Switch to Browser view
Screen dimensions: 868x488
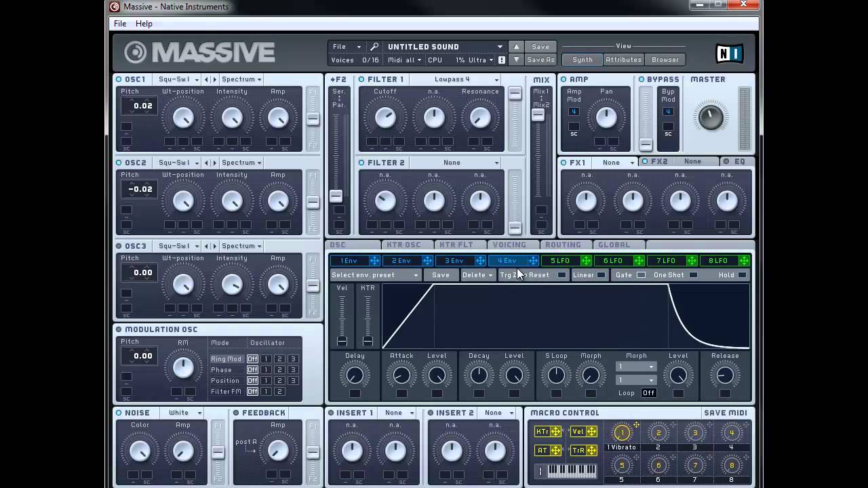[x=665, y=60]
